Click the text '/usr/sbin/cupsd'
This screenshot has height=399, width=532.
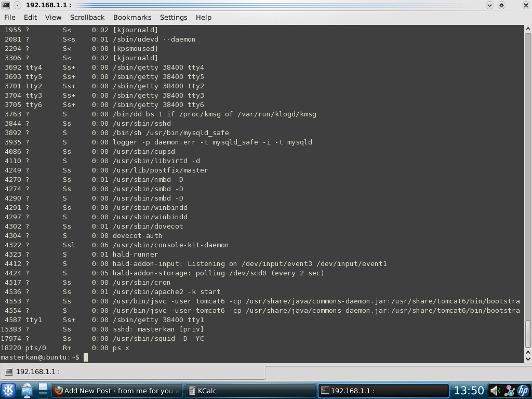click(x=144, y=152)
